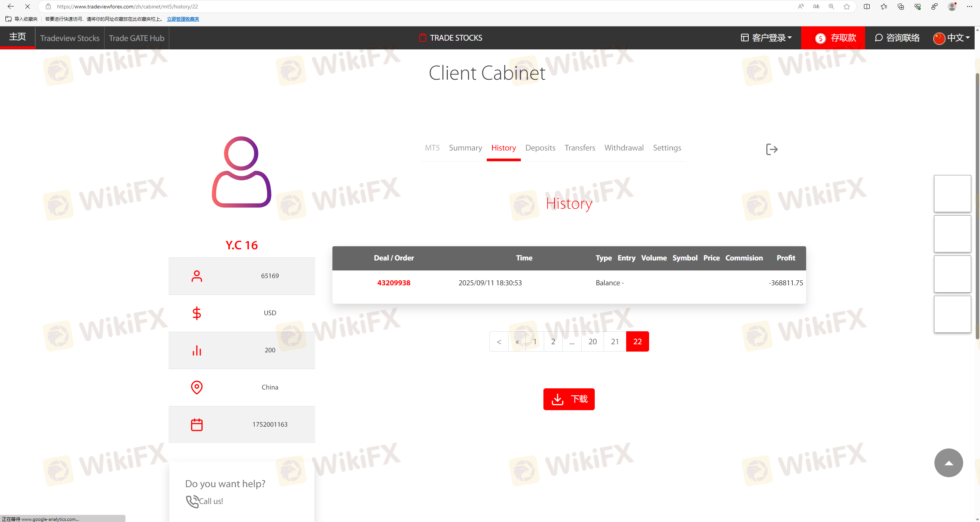
Task: Click the logout arrow icon
Action: pyautogui.click(x=772, y=149)
